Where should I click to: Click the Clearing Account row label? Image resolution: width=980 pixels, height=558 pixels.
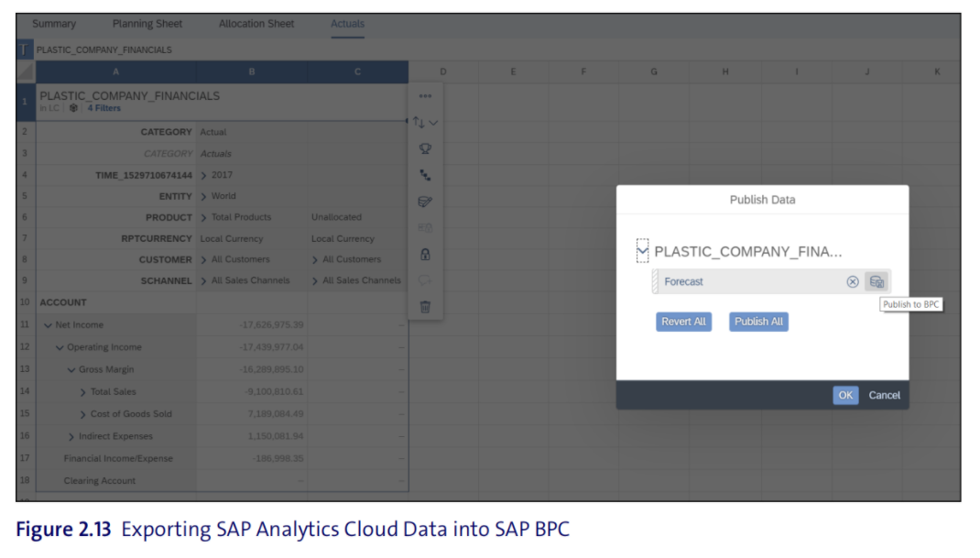[100, 481]
